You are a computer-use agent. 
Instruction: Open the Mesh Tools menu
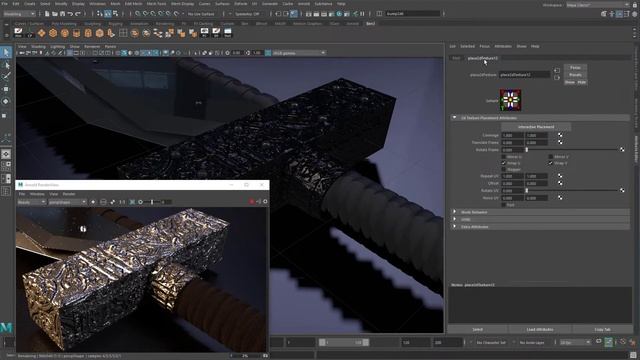click(156, 4)
